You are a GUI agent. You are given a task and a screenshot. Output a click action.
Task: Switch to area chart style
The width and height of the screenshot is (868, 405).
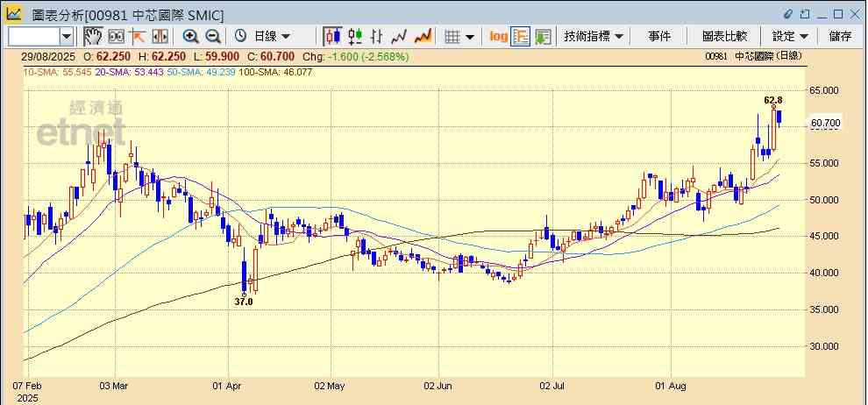[423, 37]
